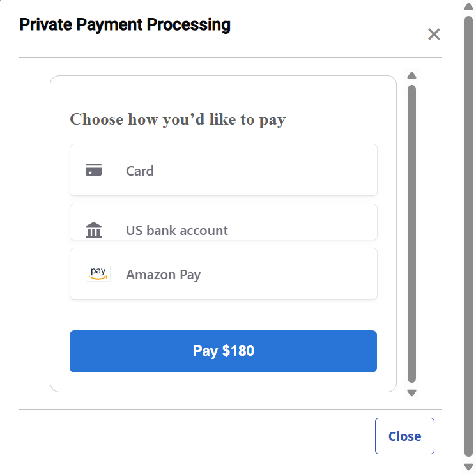Viewport: 476px width, 474px height.
Task: Click the bank building icon
Action: tap(94, 230)
